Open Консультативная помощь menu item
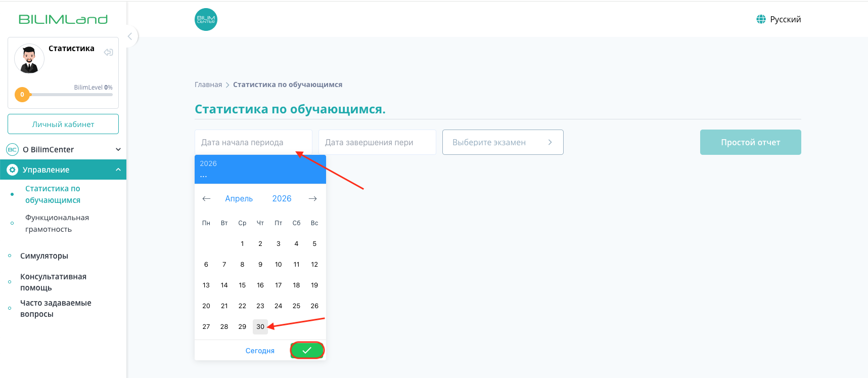This screenshot has height=378, width=868. click(53, 282)
